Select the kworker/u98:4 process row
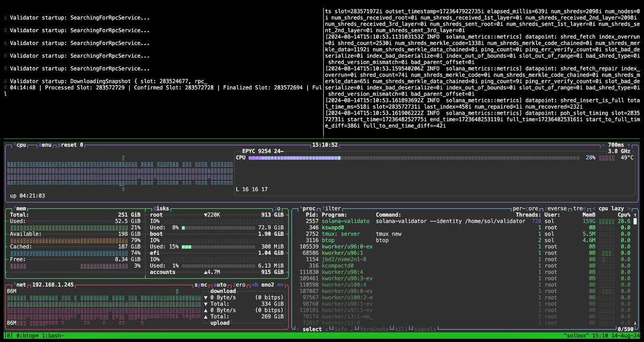The image size is (644, 342). [462, 272]
